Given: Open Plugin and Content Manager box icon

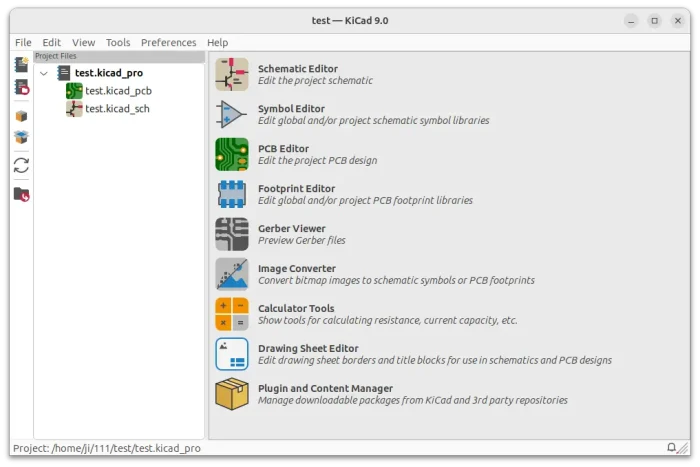Looking at the screenshot, I should pos(232,394).
